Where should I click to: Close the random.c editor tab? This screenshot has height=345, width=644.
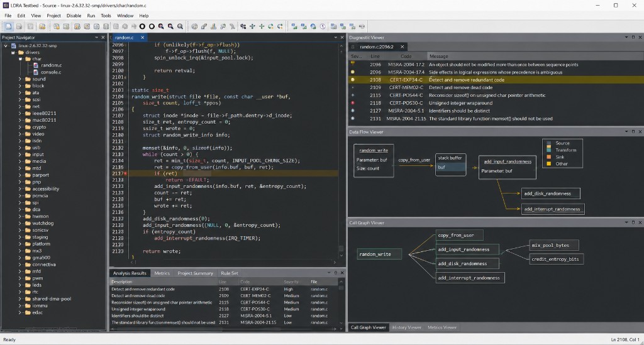click(143, 37)
